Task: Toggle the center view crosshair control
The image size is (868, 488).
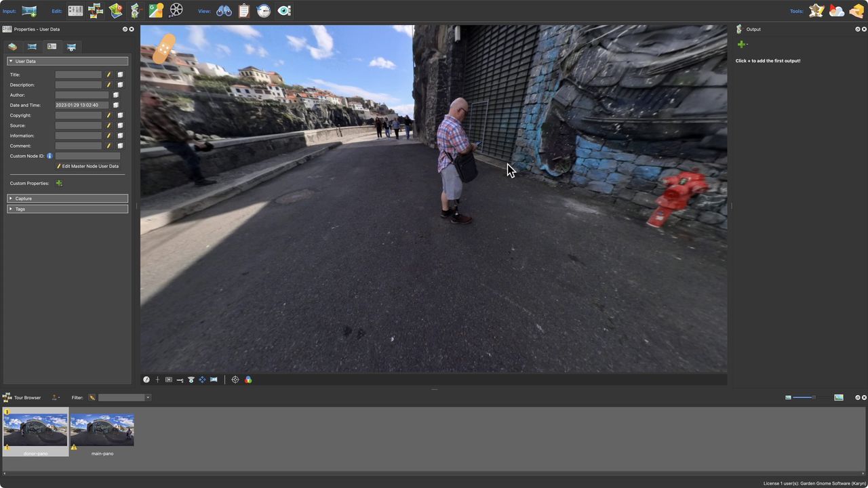Action: [x=235, y=380]
